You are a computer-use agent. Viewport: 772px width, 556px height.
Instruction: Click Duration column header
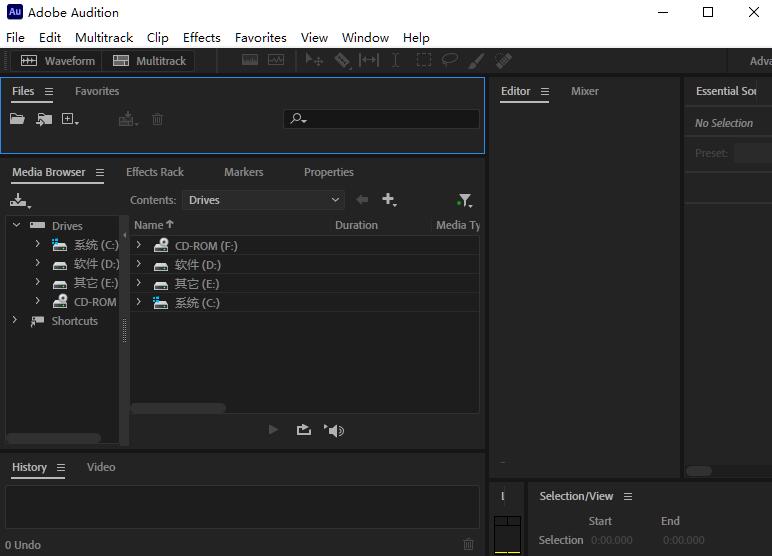[356, 225]
